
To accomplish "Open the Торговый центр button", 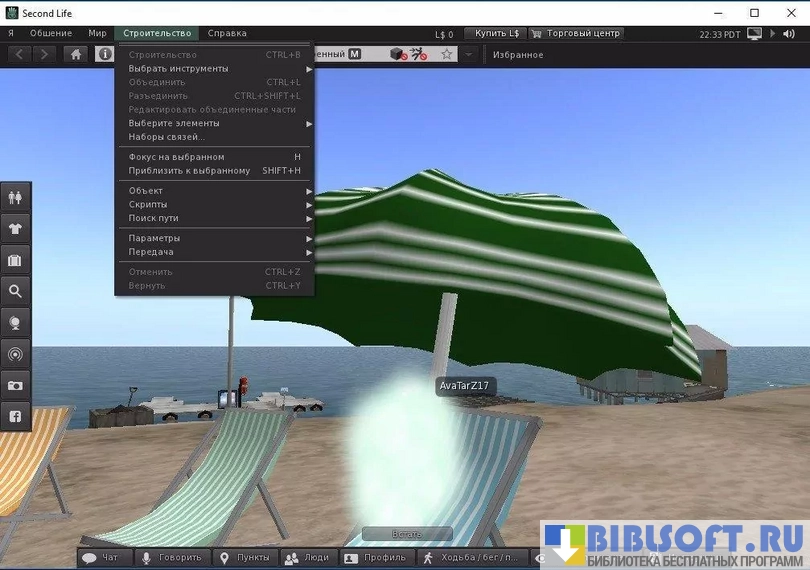I will (576, 33).
